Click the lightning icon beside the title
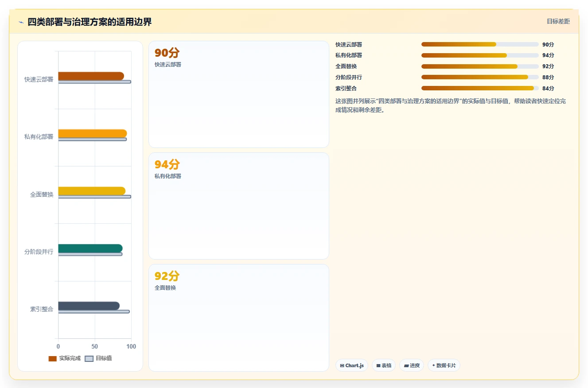The image size is (588, 388). pyautogui.click(x=21, y=22)
